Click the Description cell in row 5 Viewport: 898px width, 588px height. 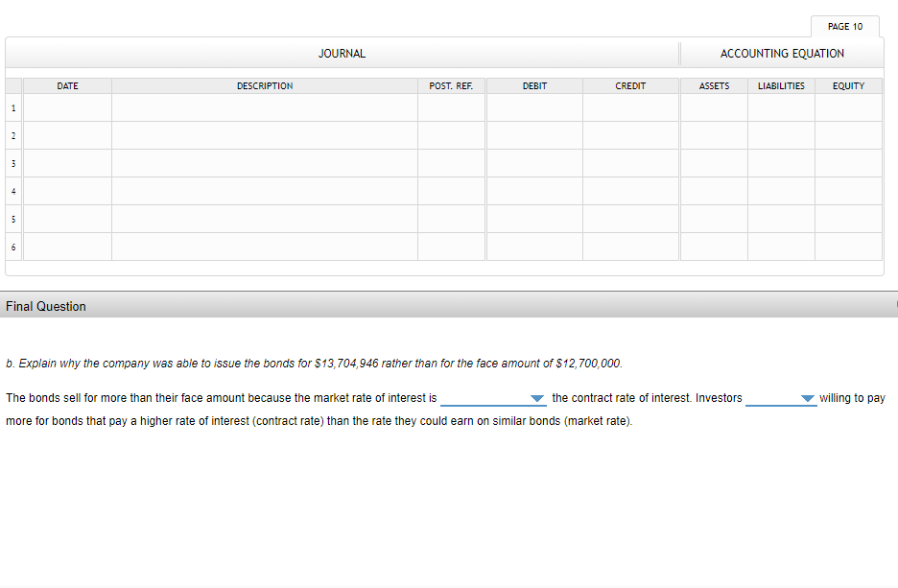265,219
